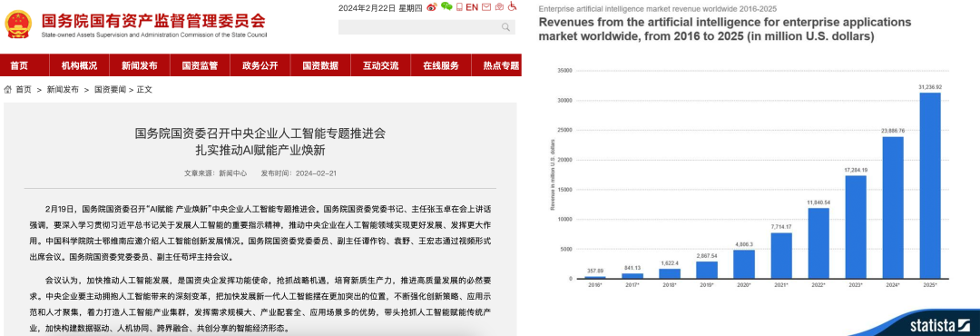980x336 pixels.
Task: Click 首页 in the breadcrumb
Action: tap(24, 90)
